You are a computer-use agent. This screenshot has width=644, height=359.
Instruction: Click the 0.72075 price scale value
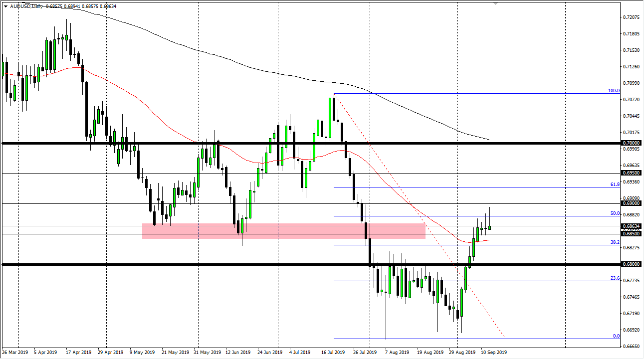631,17
